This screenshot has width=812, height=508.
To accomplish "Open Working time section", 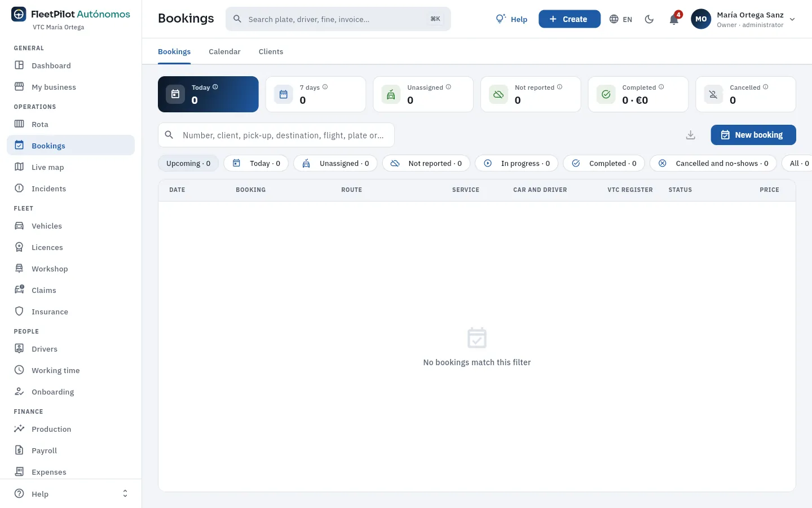I will tap(70, 370).
